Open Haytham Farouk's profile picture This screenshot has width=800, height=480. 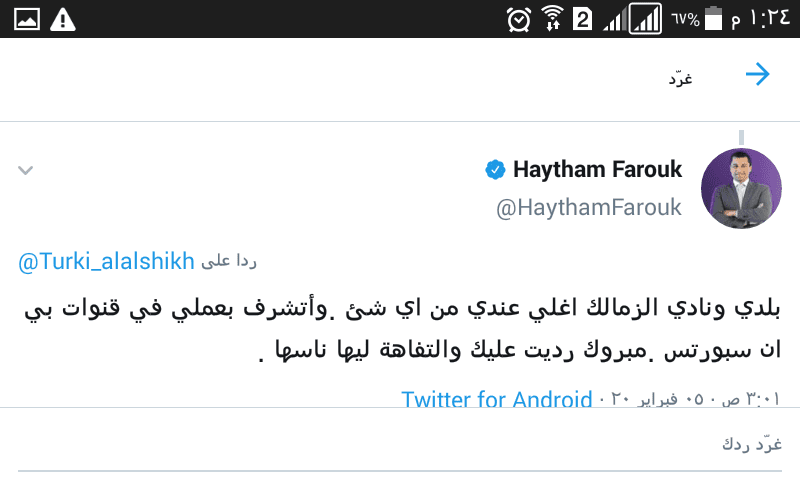coord(741,188)
